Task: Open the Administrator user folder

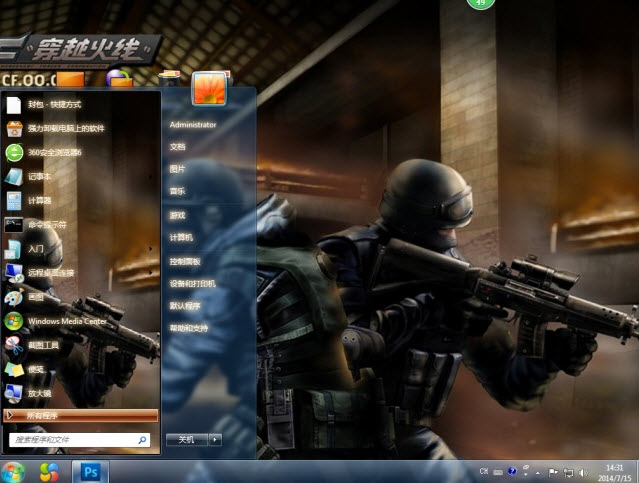Action: pos(193,125)
